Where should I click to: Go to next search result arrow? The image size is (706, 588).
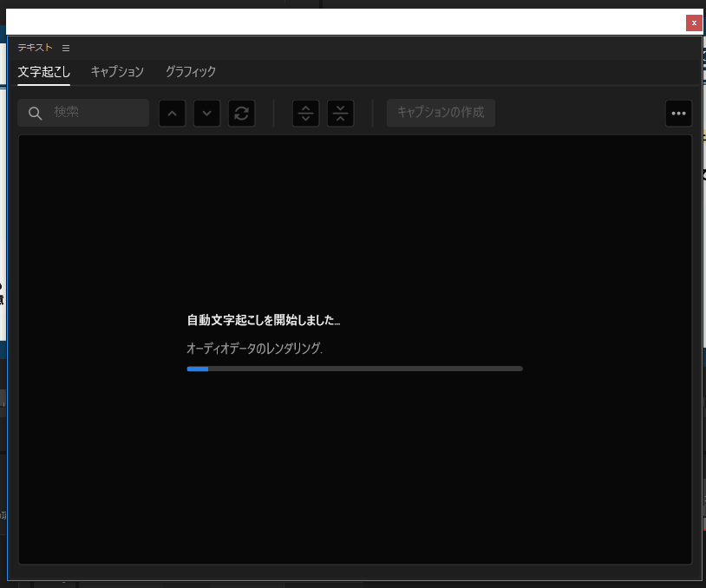[206, 114]
